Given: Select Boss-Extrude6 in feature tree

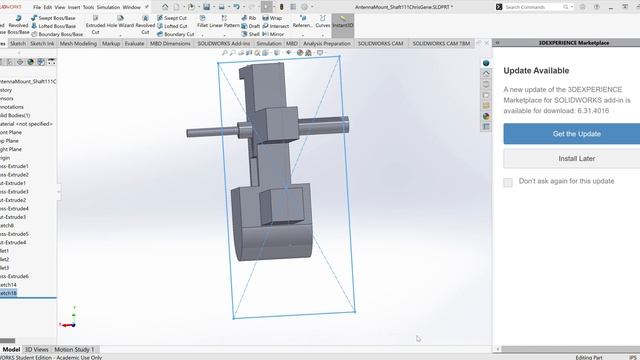Looking at the screenshot, I should point(14,276).
